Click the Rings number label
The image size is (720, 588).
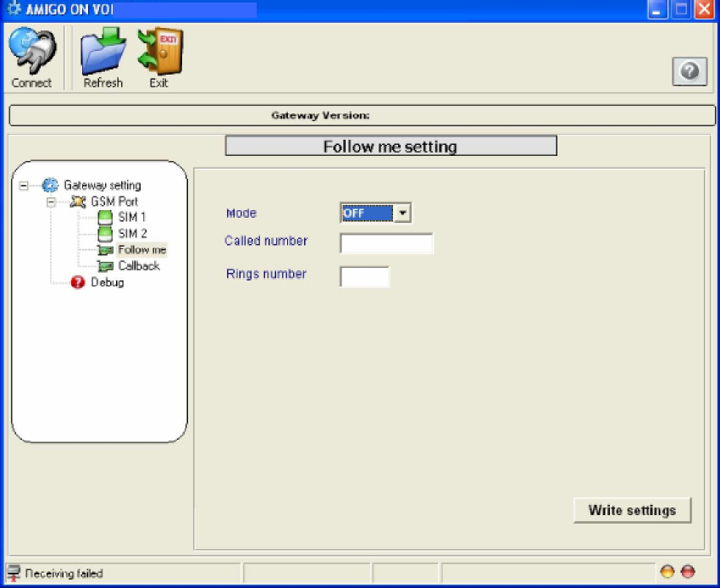tap(266, 274)
